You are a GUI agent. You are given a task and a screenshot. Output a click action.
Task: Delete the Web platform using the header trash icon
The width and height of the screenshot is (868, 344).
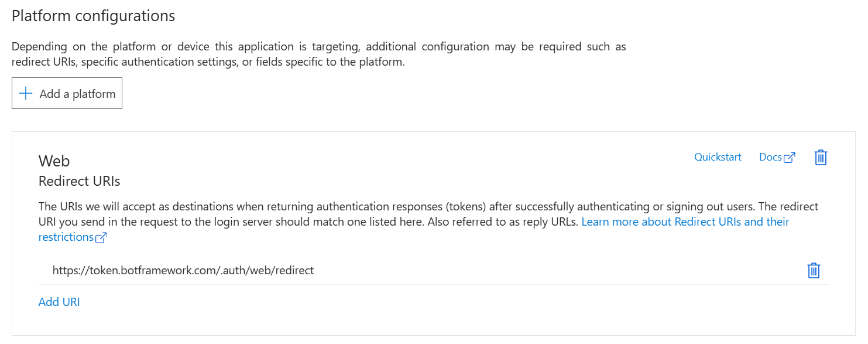point(820,157)
